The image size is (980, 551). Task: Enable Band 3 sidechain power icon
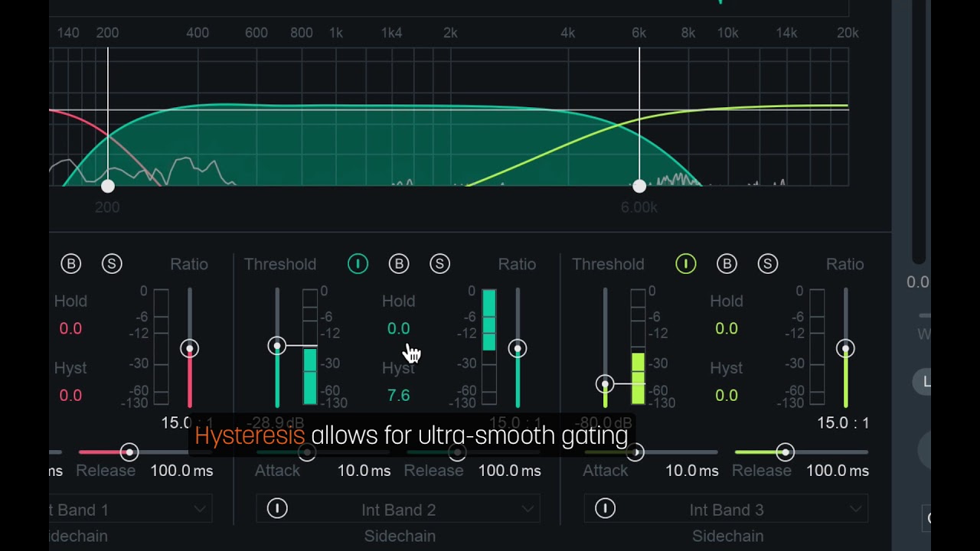tap(605, 508)
